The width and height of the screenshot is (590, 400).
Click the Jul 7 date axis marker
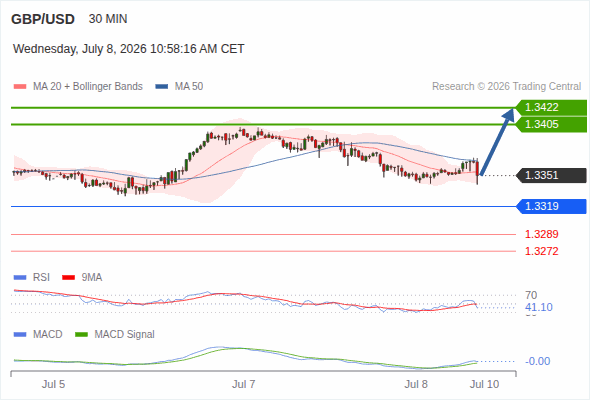[x=243, y=384]
